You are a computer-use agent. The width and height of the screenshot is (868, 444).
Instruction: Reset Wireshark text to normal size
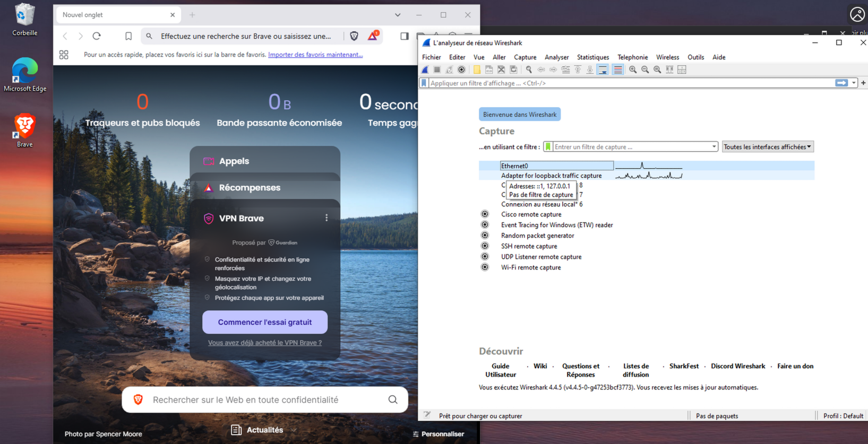coord(657,69)
